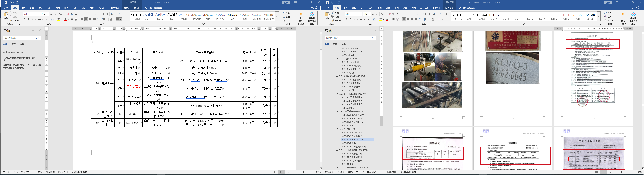Click the shading paint bucket in the 文档1 ribbon
Image resolution: width=644 pixels, height=175 pixels.
tap(111, 19)
